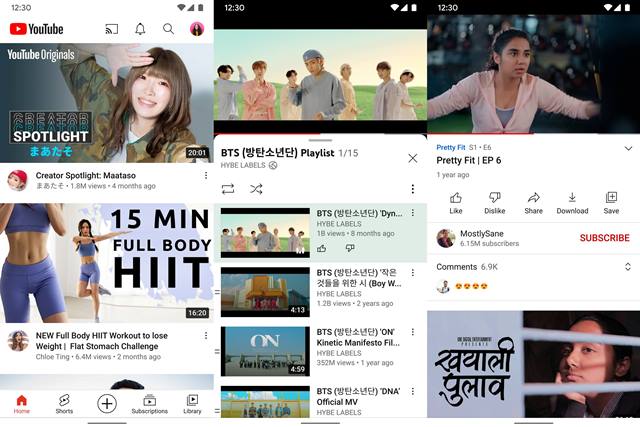
Task: Open options for BTS 'ON' Kinetic Manifesto item
Action: pos(413,332)
